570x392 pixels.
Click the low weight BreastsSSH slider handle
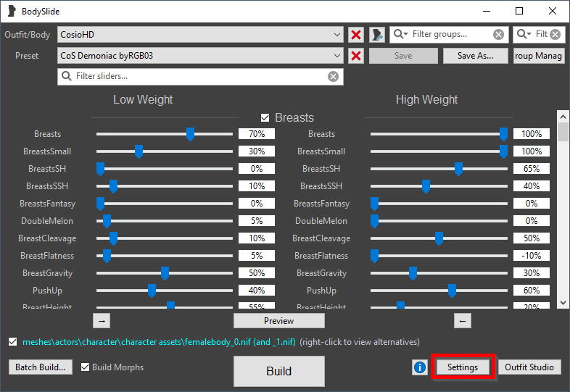(113, 186)
